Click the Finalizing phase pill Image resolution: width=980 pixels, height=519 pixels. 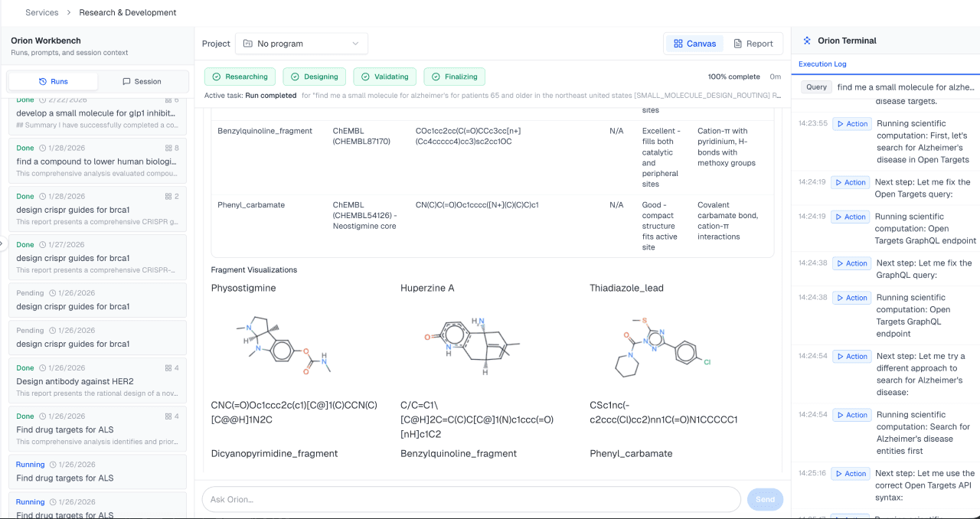coord(454,77)
